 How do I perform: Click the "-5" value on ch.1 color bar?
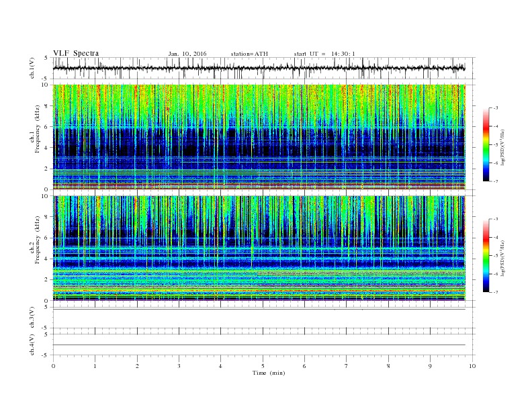(496, 145)
